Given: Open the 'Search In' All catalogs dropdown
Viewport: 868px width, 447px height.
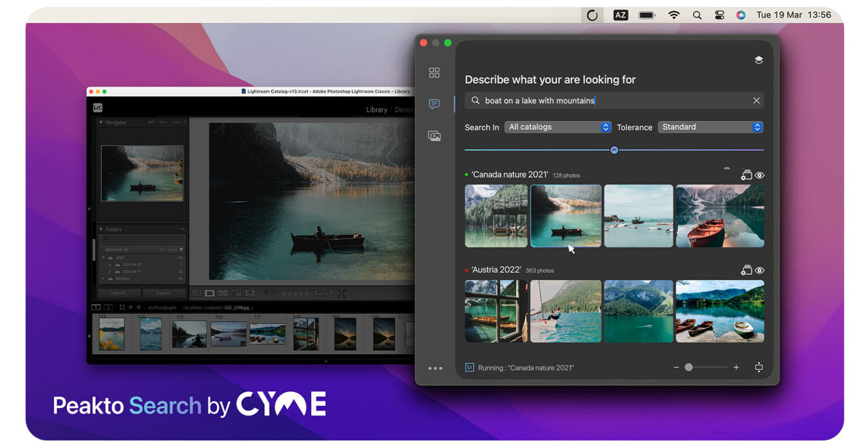Looking at the screenshot, I should [x=558, y=127].
